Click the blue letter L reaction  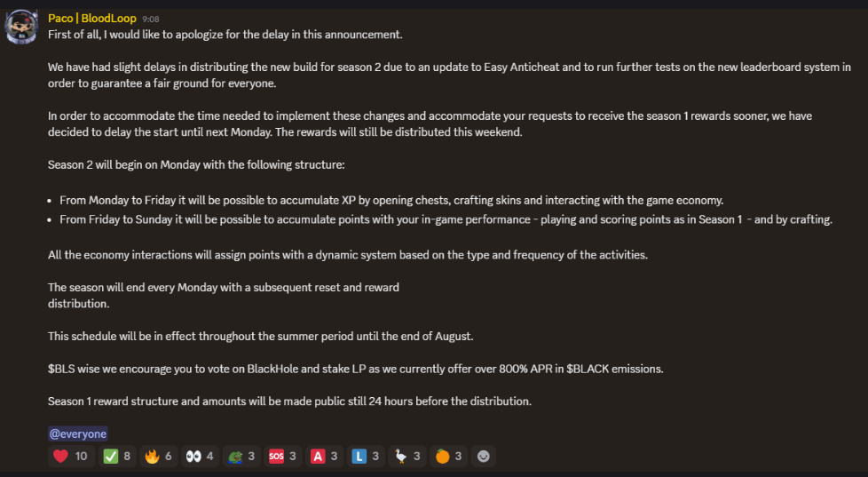click(x=367, y=457)
